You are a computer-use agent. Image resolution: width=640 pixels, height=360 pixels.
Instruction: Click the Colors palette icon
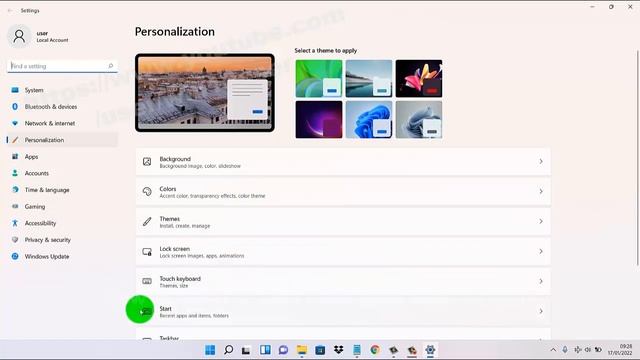point(147,191)
